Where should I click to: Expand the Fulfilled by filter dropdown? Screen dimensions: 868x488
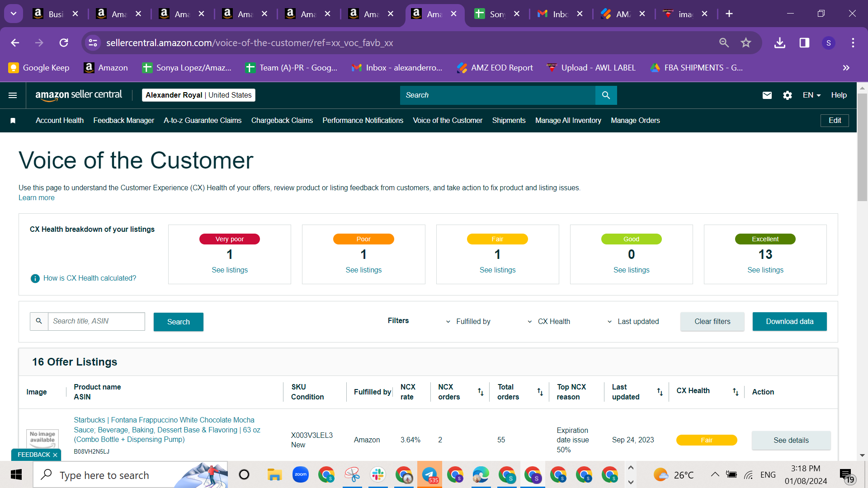(x=468, y=322)
